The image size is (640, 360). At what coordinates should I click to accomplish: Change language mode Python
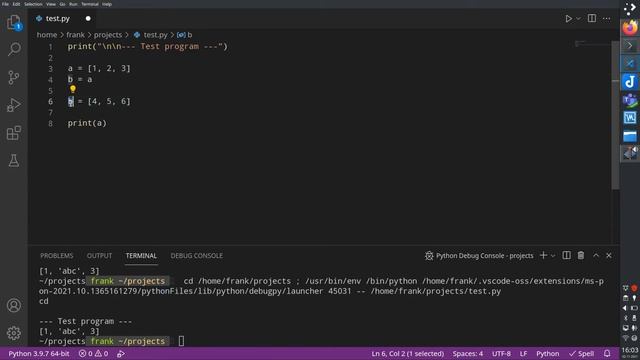547,353
